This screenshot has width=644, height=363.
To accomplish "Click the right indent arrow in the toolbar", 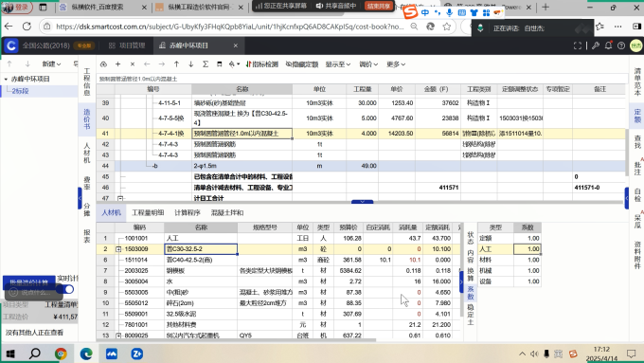I will pyautogui.click(x=162, y=64).
